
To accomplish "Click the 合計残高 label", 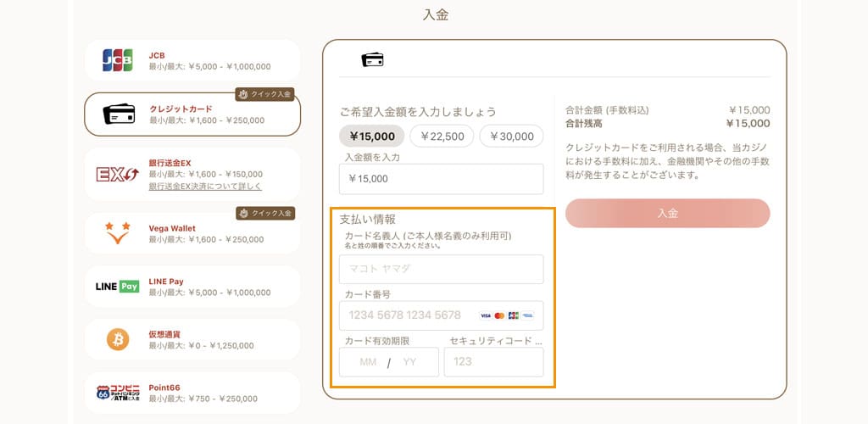I will 583,124.
